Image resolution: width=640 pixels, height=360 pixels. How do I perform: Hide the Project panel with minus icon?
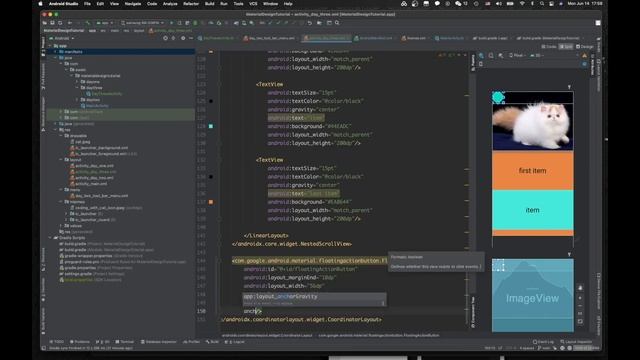click(x=191, y=38)
